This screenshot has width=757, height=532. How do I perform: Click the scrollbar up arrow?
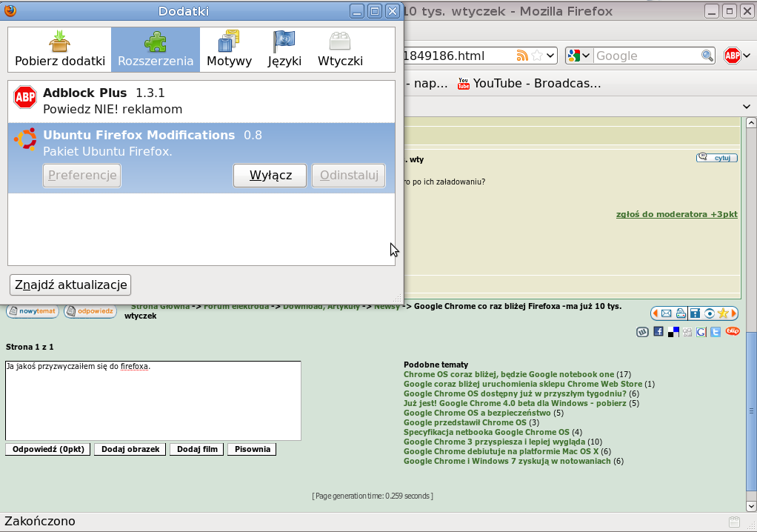pos(751,123)
